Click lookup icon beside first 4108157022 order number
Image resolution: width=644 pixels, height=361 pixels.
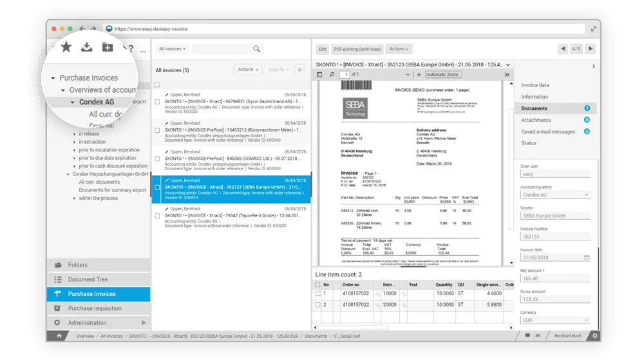coord(378,294)
